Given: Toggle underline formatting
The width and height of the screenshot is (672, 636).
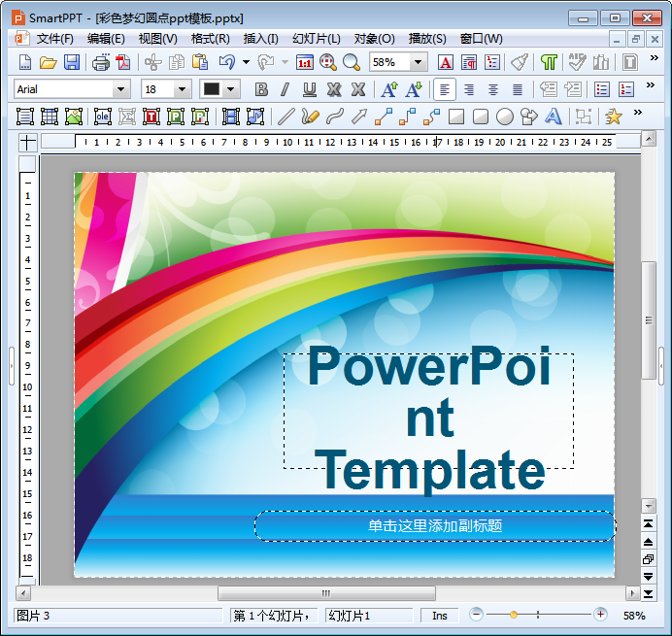Looking at the screenshot, I should coord(310,89).
